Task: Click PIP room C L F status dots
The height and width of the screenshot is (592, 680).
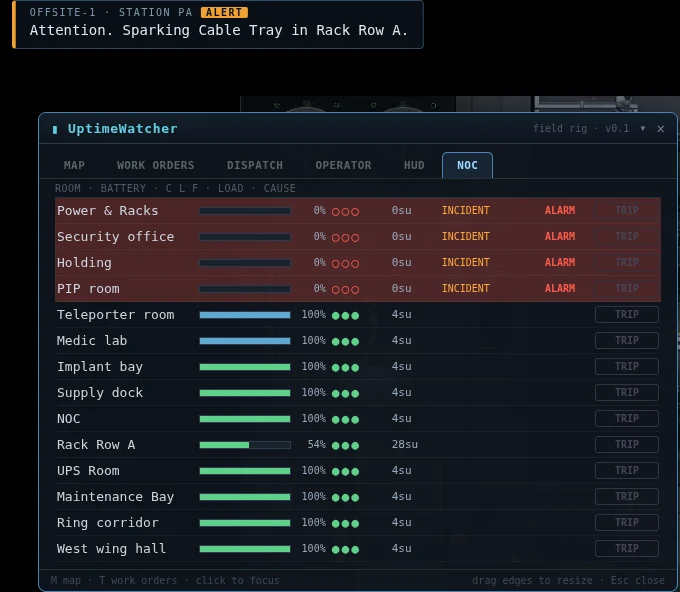Action: pos(345,290)
